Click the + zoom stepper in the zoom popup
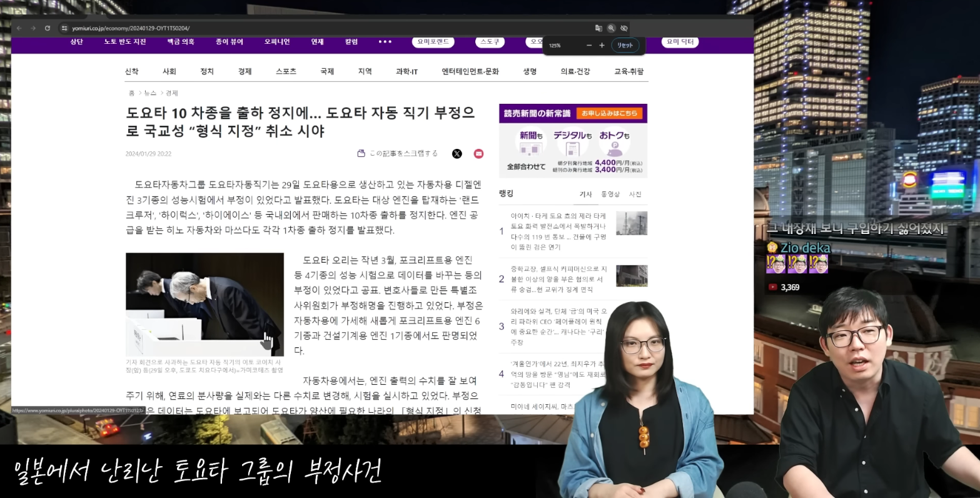The width and height of the screenshot is (980, 498). tap(601, 45)
